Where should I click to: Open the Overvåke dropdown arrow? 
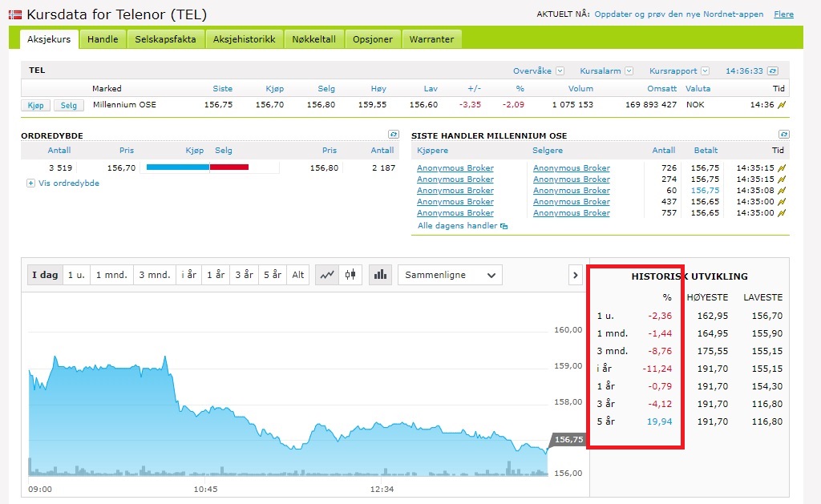[x=560, y=71]
